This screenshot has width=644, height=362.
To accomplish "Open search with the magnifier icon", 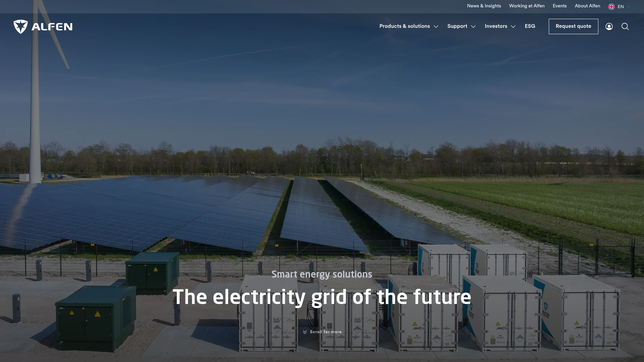I will pyautogui.click(x=625, y=26).
